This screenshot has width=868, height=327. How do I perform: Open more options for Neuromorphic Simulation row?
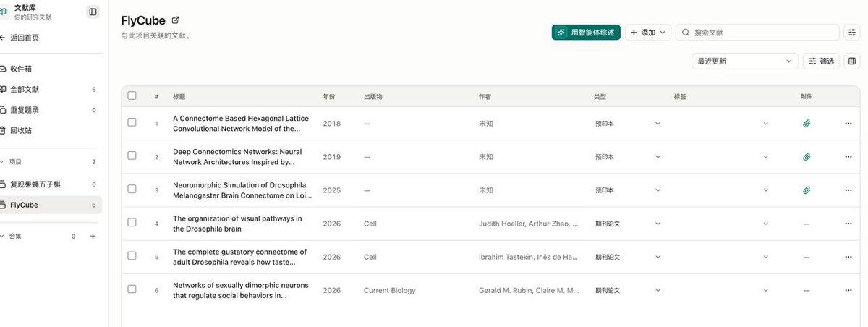point(848,190)
